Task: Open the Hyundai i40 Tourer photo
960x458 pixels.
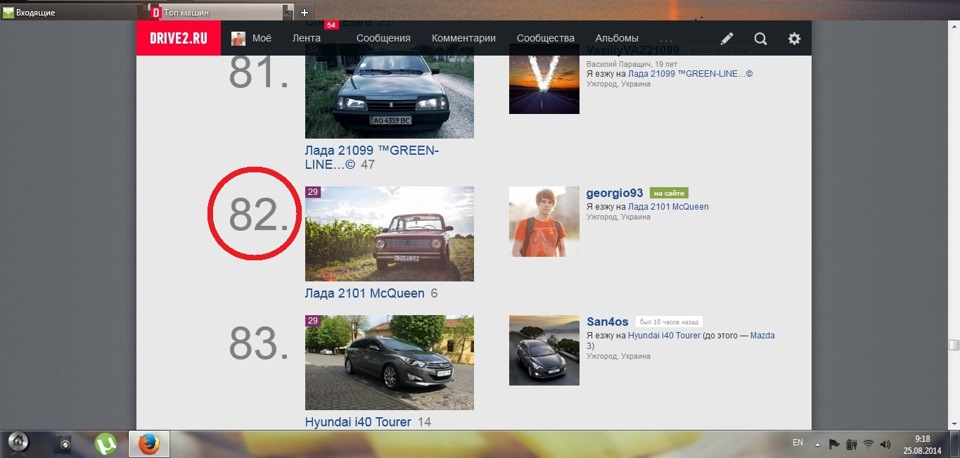Action: point(389,362)
